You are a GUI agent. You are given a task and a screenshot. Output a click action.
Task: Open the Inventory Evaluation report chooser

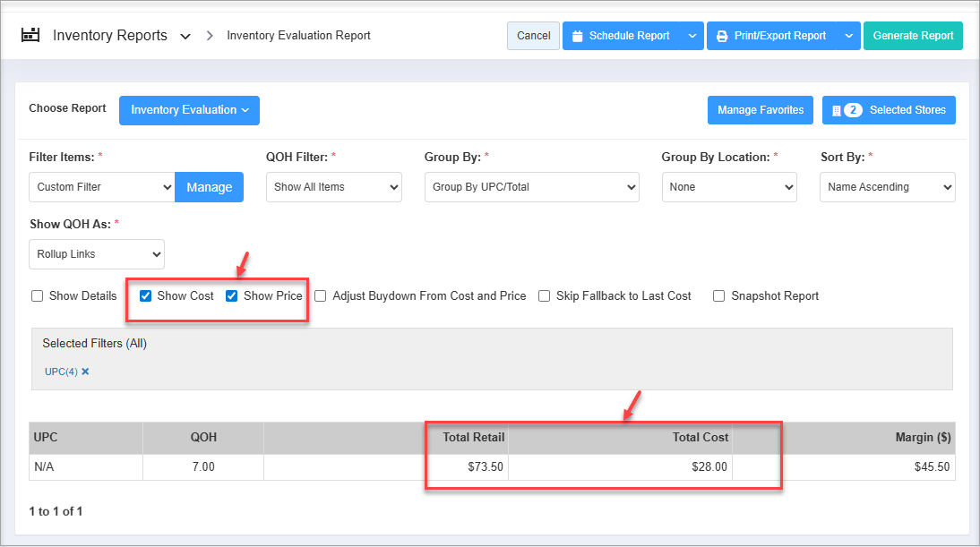point(189,110)
